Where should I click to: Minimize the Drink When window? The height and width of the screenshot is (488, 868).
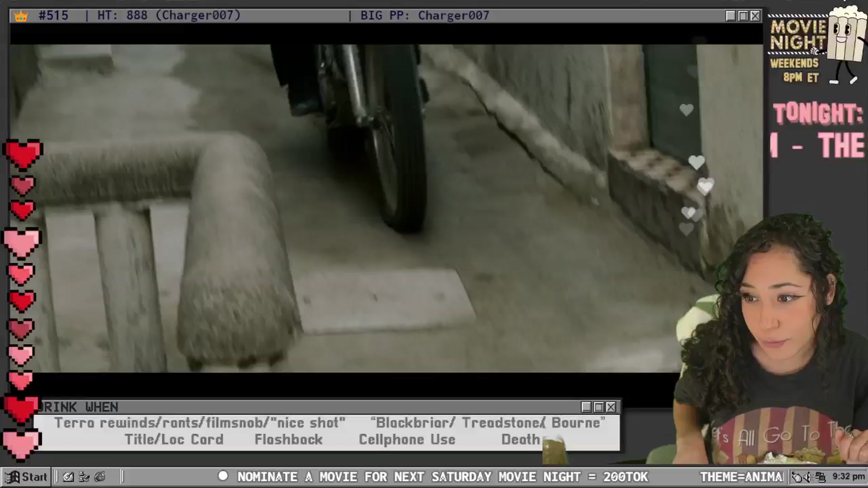[x=586, y=407]
